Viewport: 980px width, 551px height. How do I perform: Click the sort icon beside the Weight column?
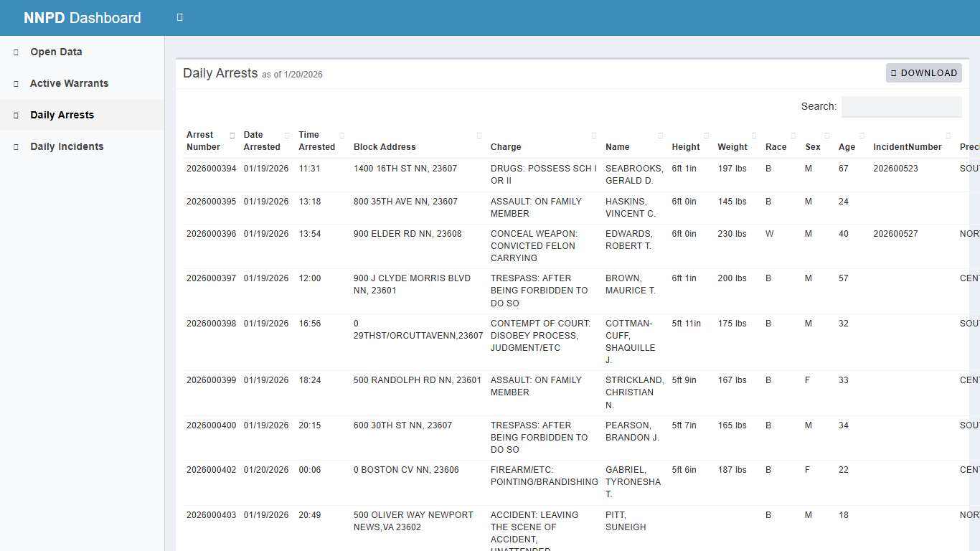pos(753,135)
